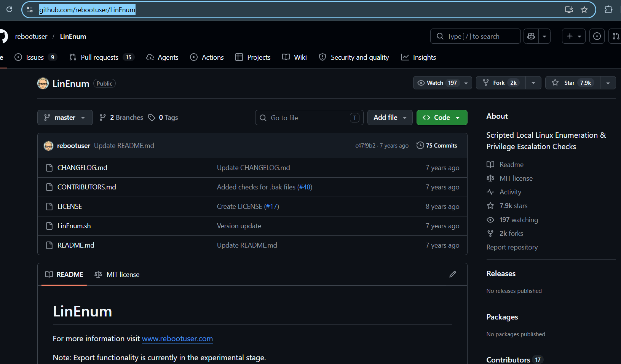621x364 pixels.
Task: View site information icon in address bar
Action: (30, 10)
